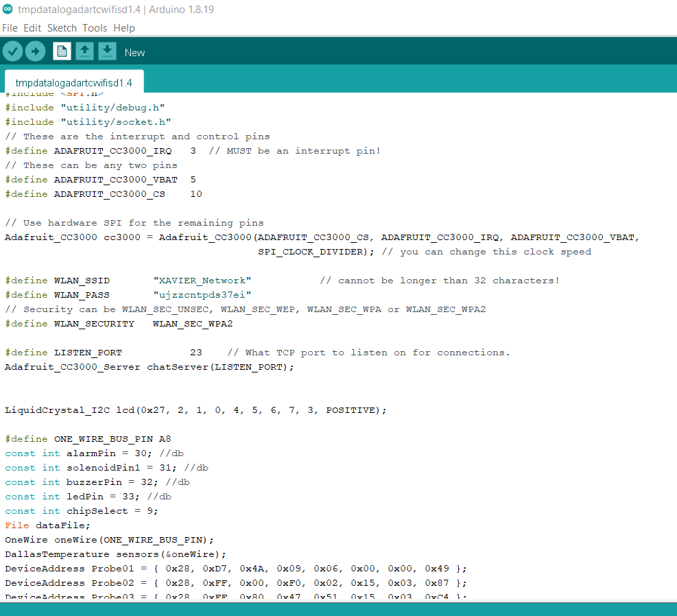Click the Arduino logo in the title bar
The width and height of the screenshot is (677, 616).
(x=8, y=9)
